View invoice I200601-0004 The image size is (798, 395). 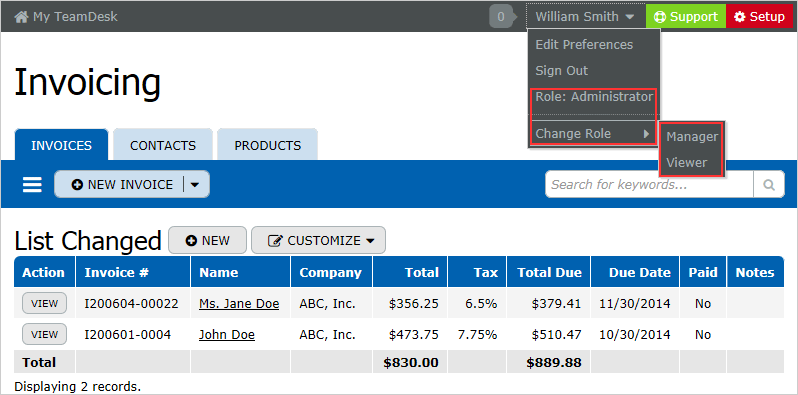[x=44, y=334]
